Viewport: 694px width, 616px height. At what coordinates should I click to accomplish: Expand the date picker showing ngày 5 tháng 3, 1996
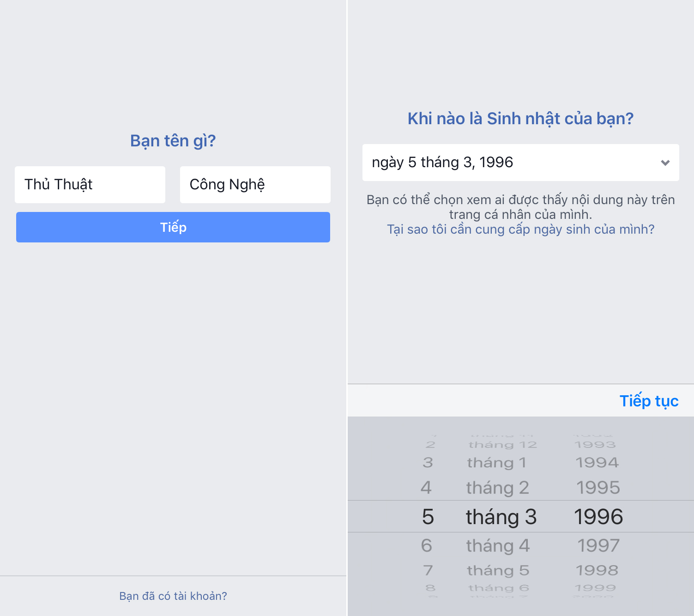point(521,163)
